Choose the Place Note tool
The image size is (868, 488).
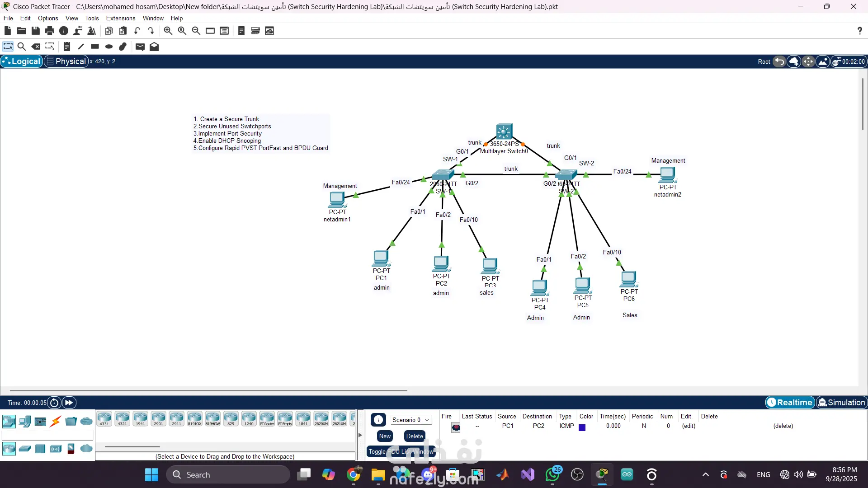point(67,47)
